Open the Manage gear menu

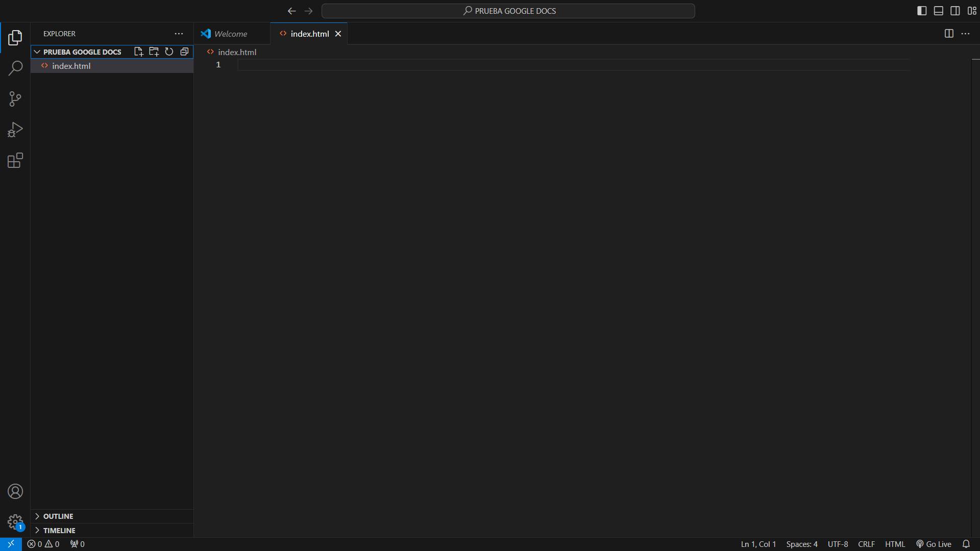point(15,522)
